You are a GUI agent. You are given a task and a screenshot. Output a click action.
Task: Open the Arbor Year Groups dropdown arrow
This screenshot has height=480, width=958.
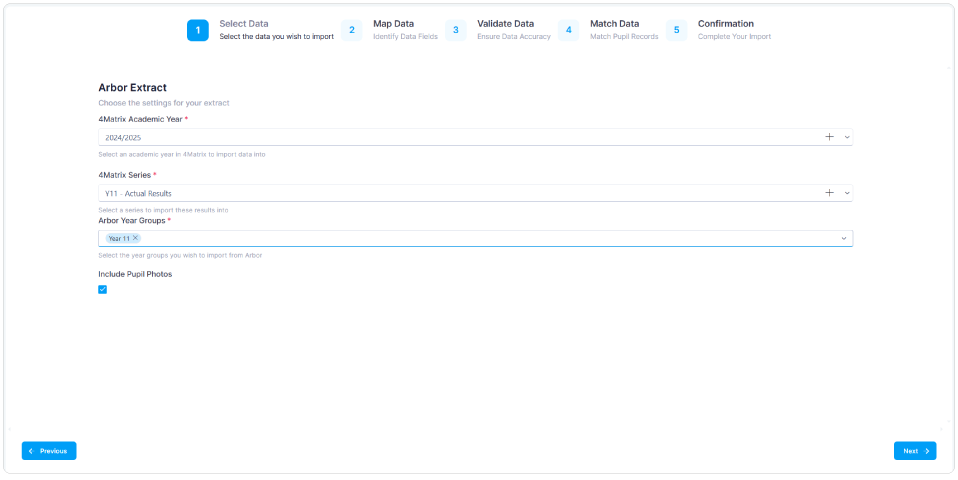844,238
